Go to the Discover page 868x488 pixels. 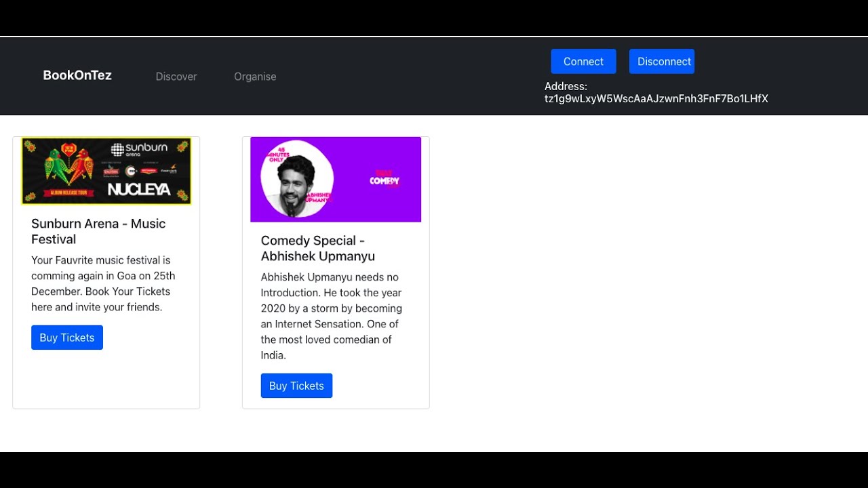coord(176,77)
